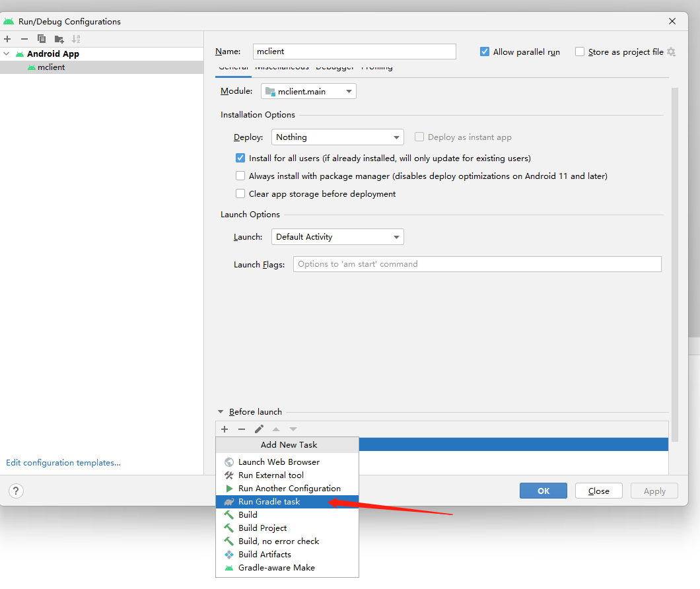Remove the selected before launch task

click(x=242, y=429)
